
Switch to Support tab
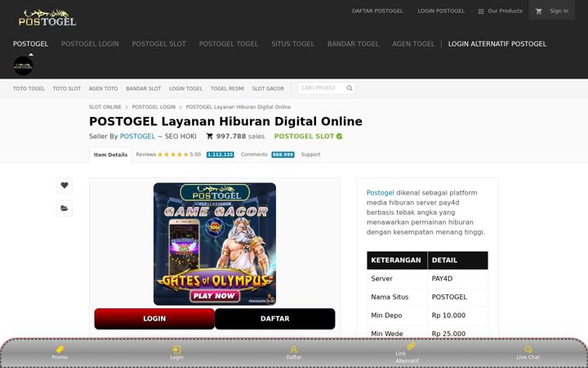[x=310, y=155]
